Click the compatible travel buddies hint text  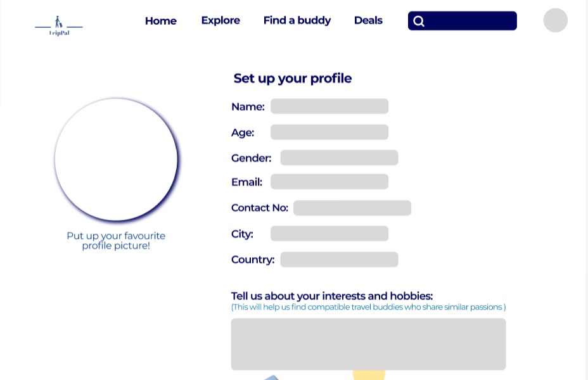tap(368, 307)
